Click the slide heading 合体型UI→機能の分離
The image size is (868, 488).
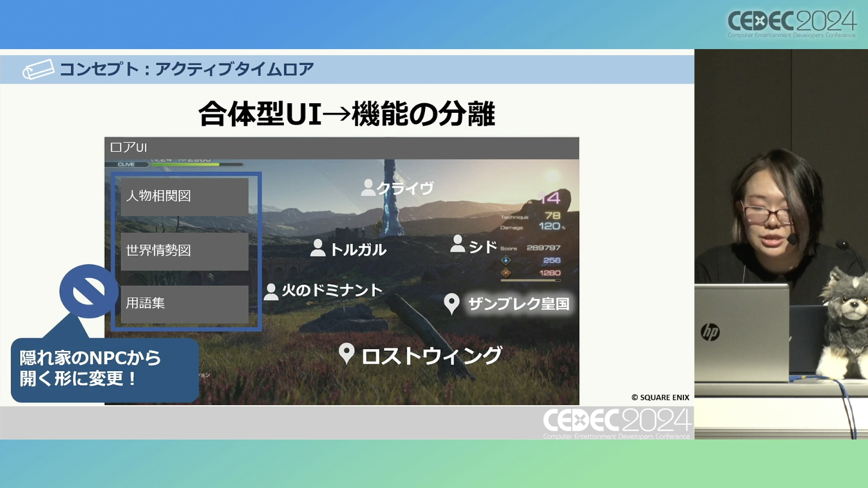tap(347, 113)
